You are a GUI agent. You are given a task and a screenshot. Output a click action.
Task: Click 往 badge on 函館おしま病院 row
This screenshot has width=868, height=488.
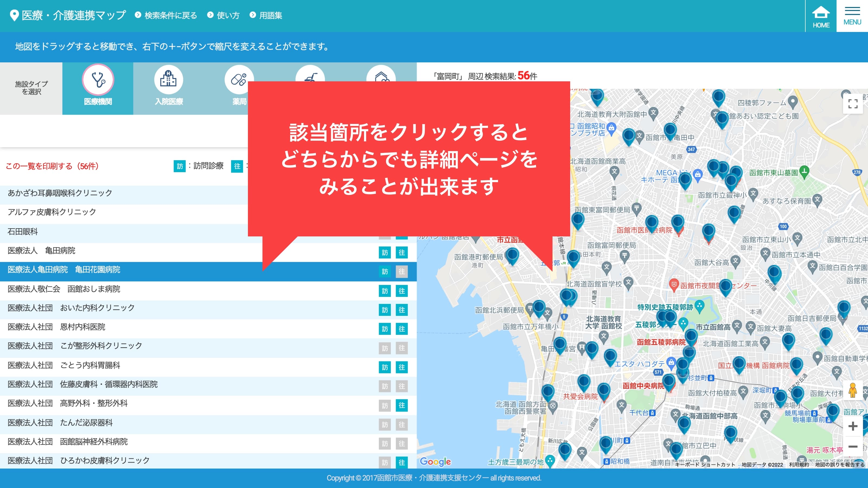(x=402, y=291)
